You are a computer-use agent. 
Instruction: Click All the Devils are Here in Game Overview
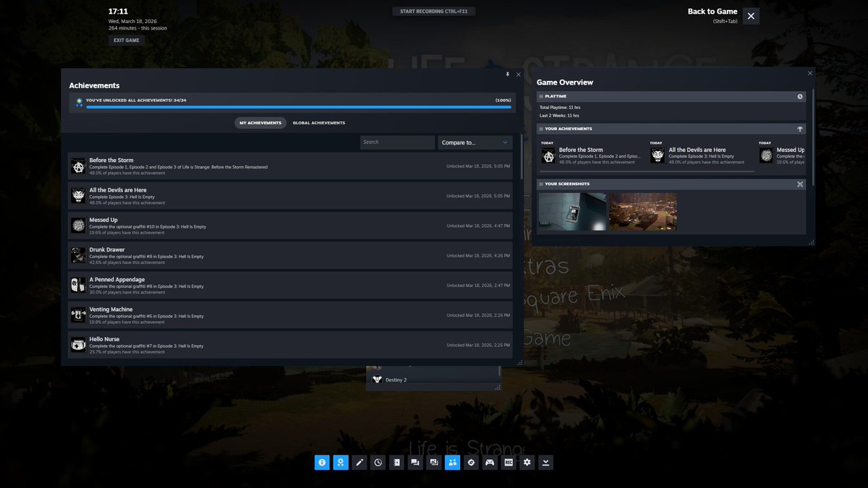697,150
